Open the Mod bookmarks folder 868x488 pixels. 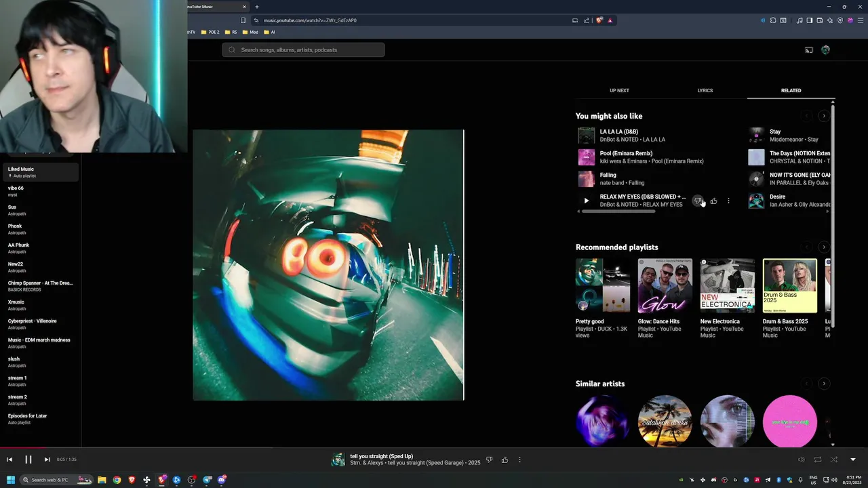(250, 32)
